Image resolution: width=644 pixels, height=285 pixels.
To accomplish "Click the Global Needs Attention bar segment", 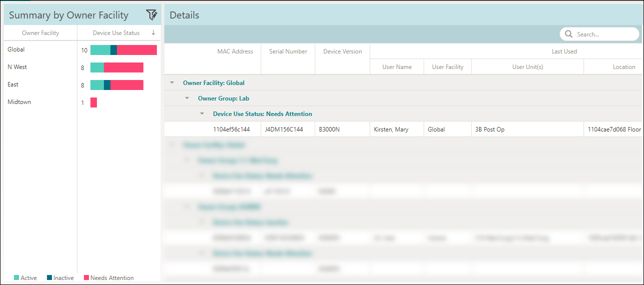I will click(136, 50).
